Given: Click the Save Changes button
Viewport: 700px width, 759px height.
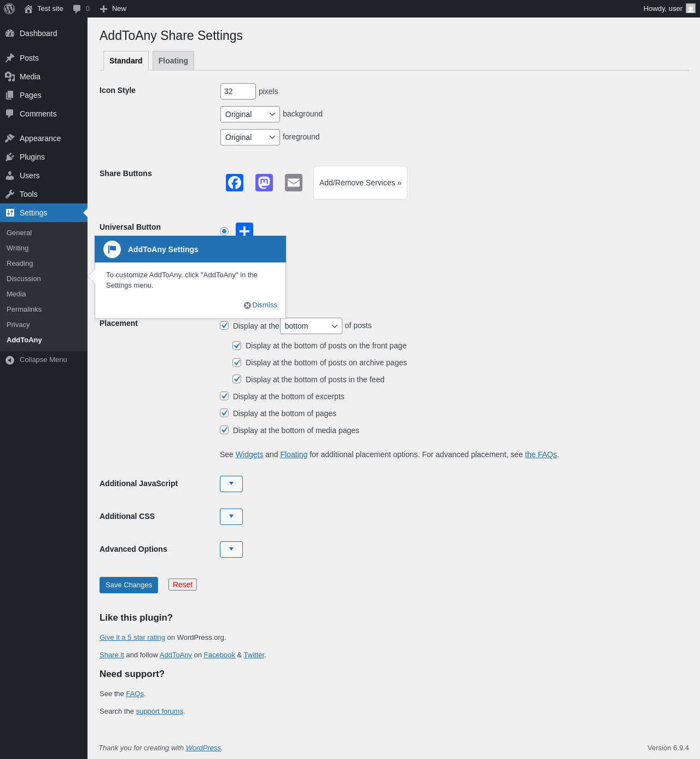Looking at the screenshot, I should pos(129,585).
